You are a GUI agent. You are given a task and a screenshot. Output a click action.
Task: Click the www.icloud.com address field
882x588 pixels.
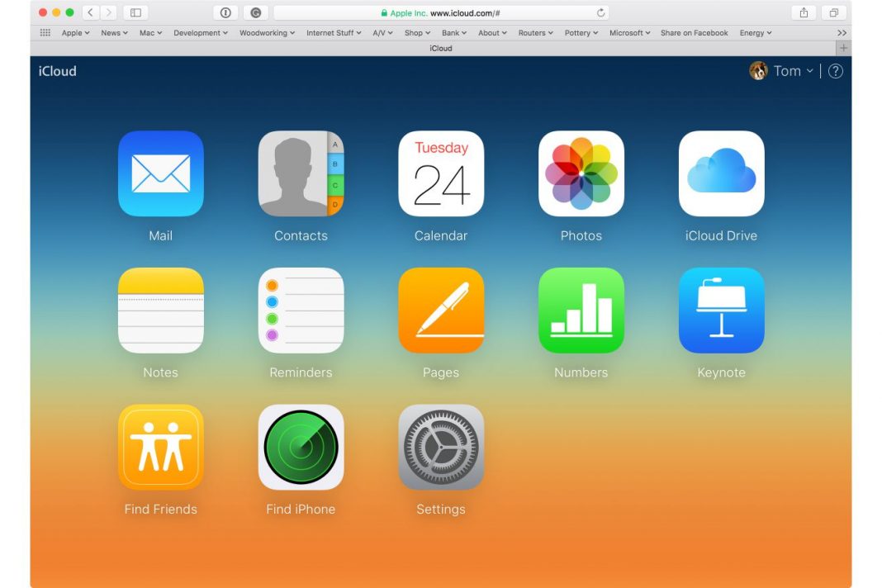click(441, 12)
